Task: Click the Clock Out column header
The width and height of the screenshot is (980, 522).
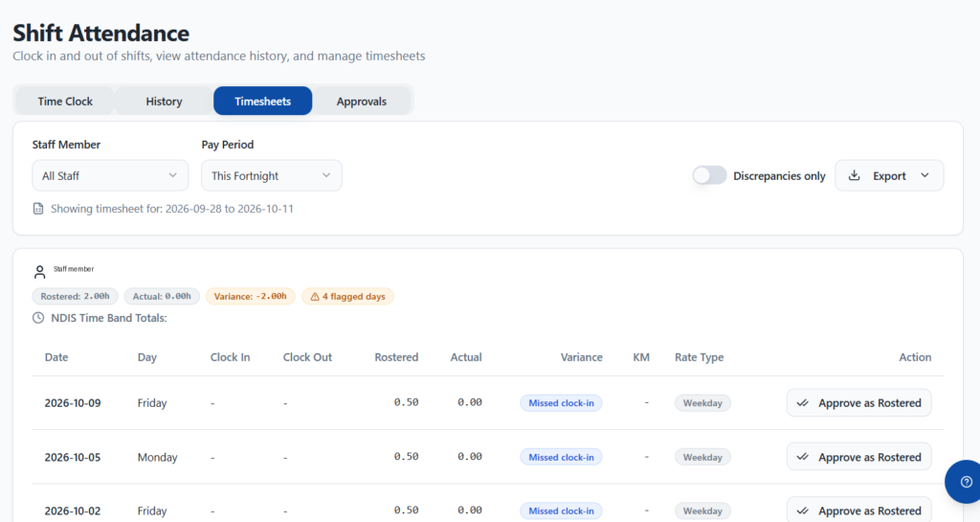Action: pyautogui.click(x=307, y=357)
